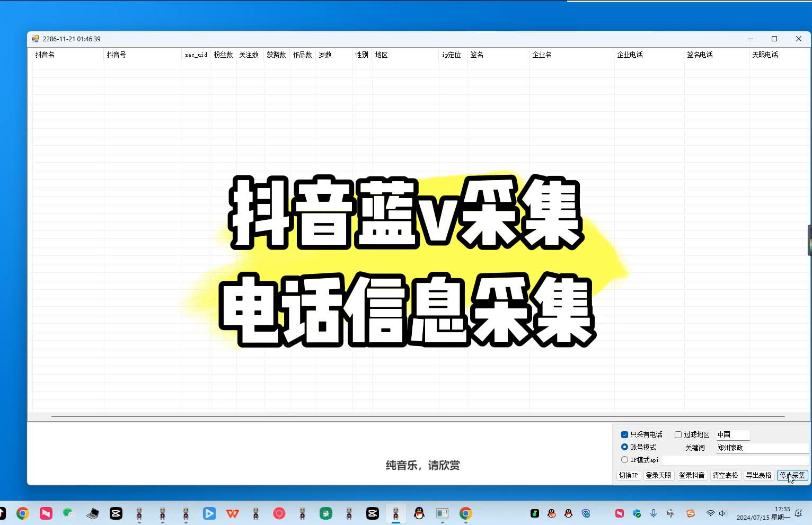This screenshot has height=525, width=812.
Task: Open the laptop icon app in taskbar
Action: click(93, 513)
